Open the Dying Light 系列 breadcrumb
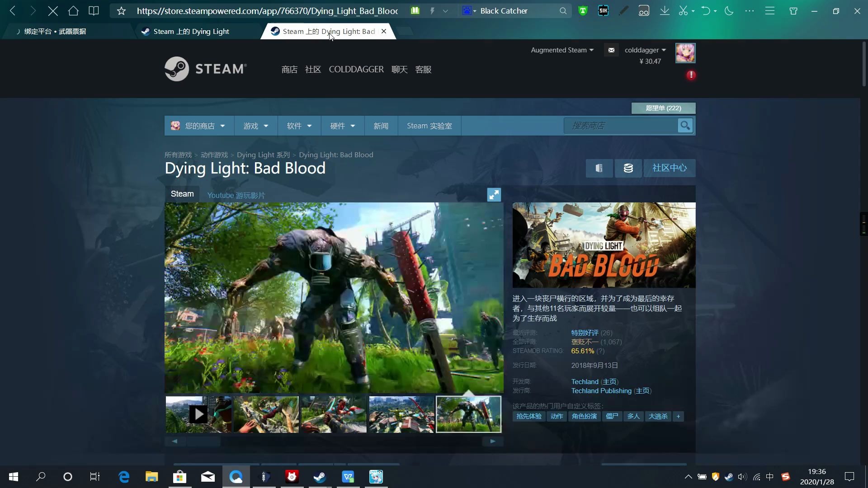Screen dimensions: 868x488 click(263, 155)
